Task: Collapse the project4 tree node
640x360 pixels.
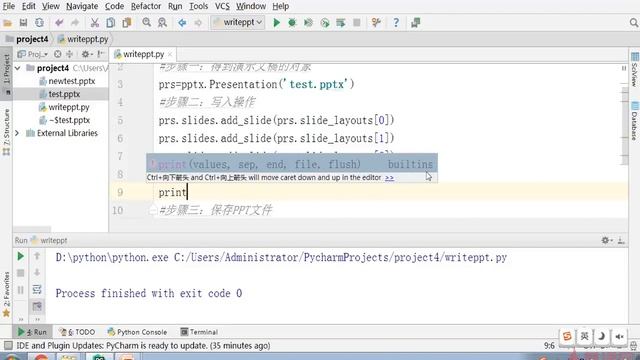Action: click(18, 68)
